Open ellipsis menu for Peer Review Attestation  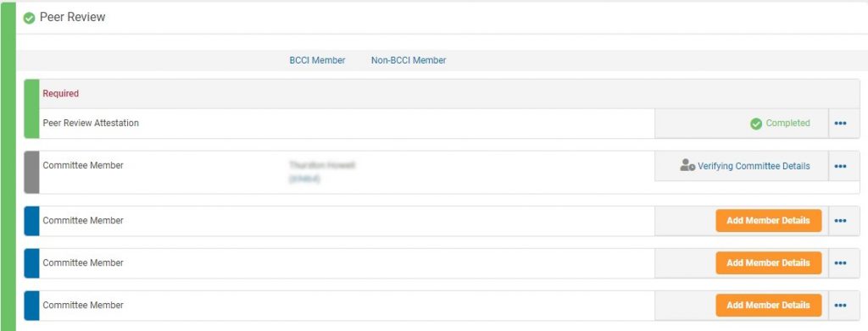pyautogui.click(x=840, y=124)
